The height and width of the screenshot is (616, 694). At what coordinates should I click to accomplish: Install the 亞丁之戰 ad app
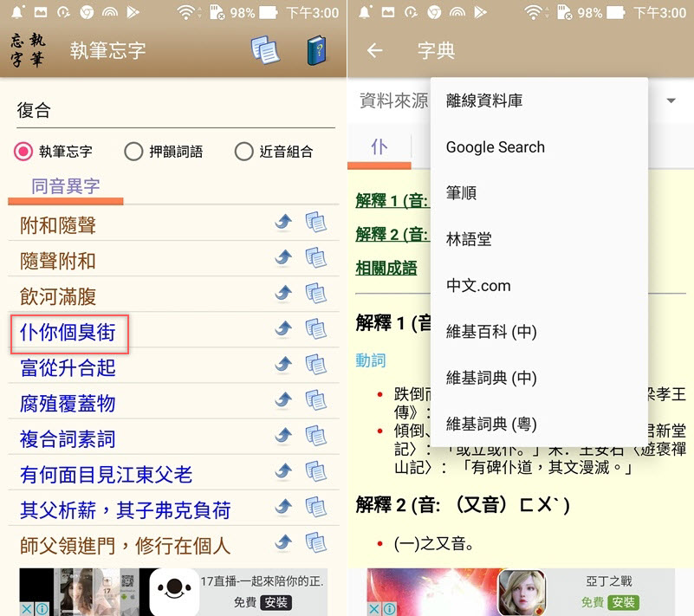coord(623,602)
